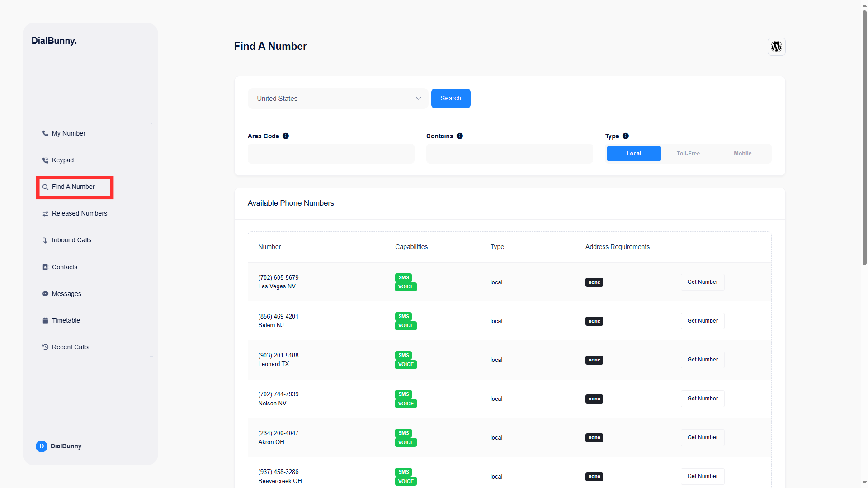Collapse the sidebar with the upper chevron
Image resolution: width=868 pixels, height=488 pixels.
[151, 123]
